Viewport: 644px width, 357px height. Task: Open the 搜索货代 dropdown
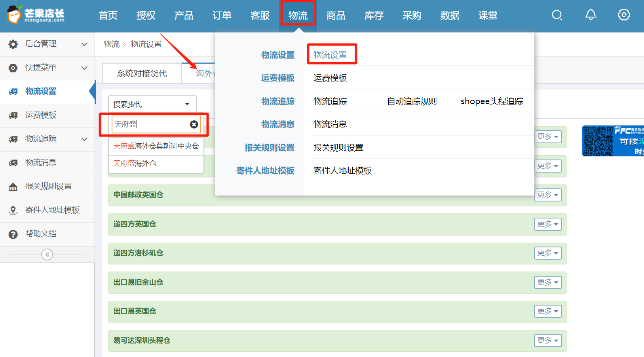pyautogui.click(x=152, y=104)
